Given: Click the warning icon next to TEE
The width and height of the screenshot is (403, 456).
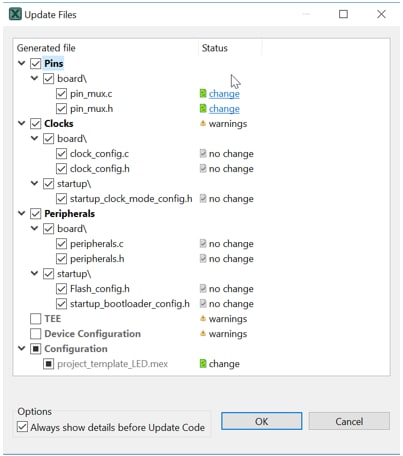Looking at the screenshot, I should coord(203,318).
